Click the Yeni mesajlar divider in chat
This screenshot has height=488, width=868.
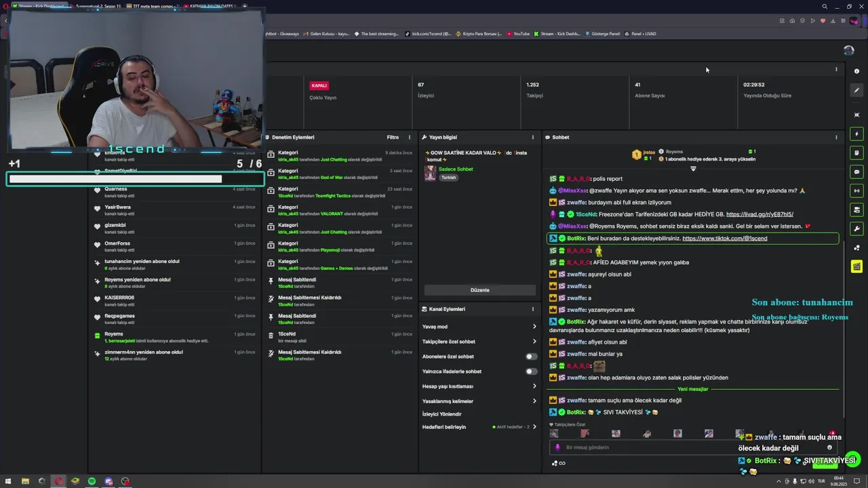692,389
